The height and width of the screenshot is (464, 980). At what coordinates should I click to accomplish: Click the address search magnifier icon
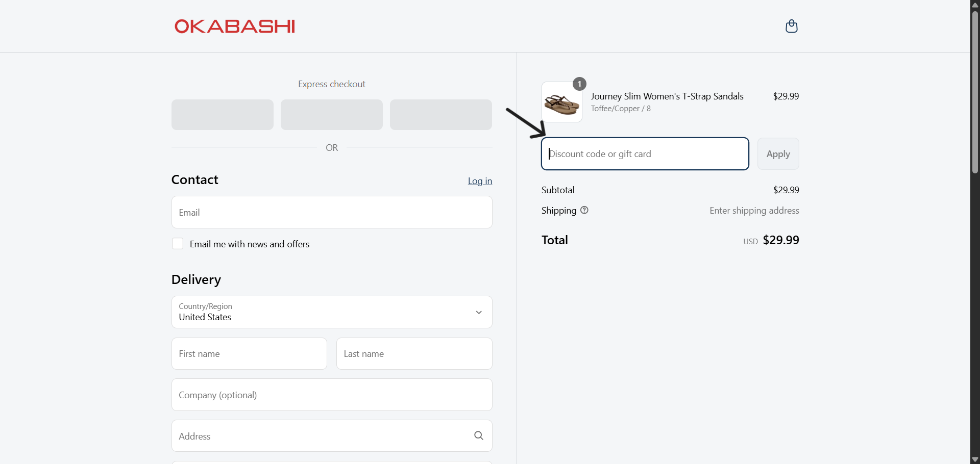click(x=478, y=435)
